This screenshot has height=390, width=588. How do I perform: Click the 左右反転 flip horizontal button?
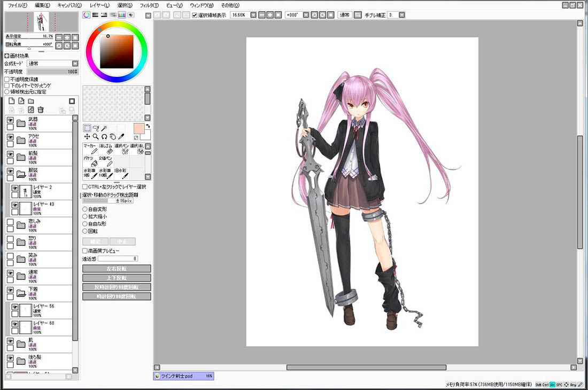coord(117,269)
